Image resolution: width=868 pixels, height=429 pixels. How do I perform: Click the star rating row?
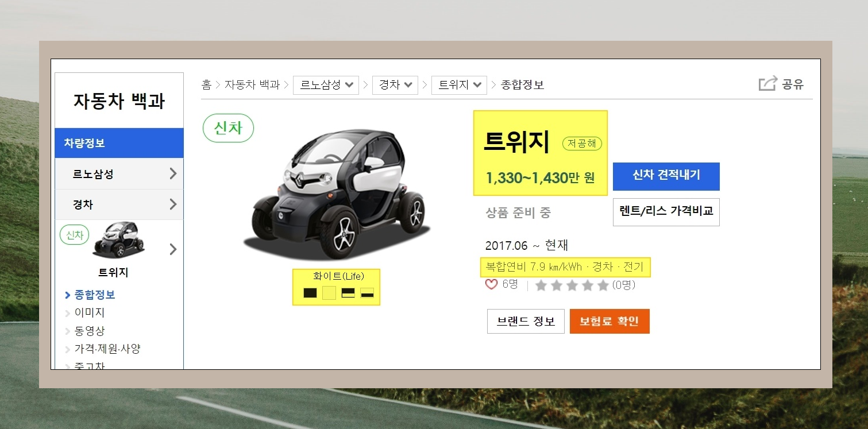572,285
